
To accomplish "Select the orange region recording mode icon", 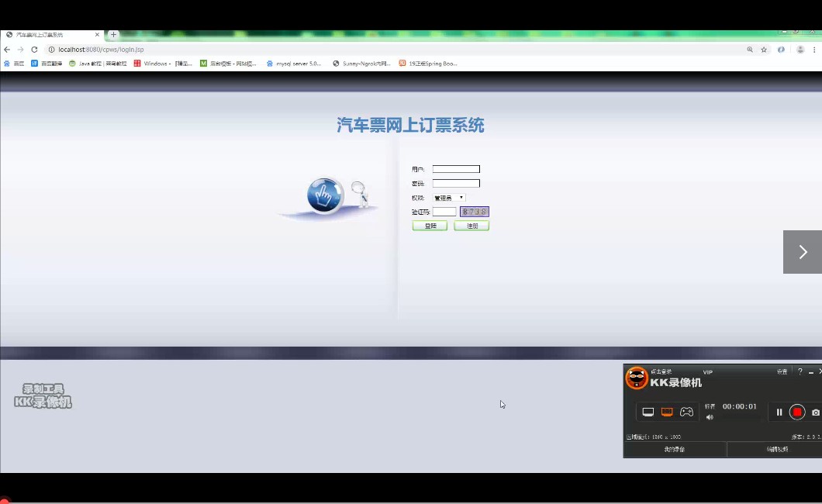I will pos(667,412).
